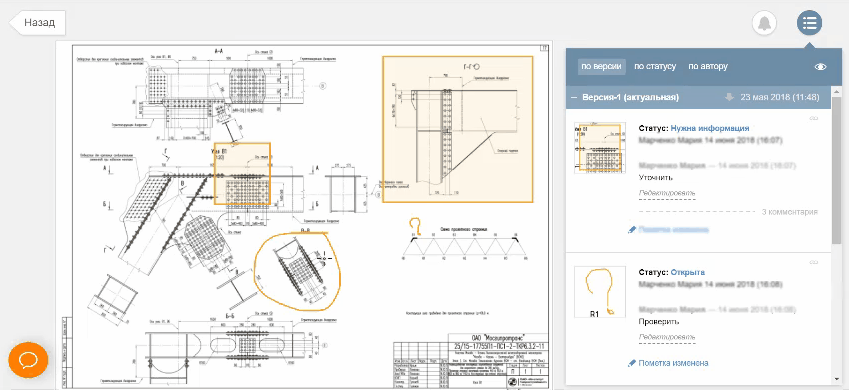Screen dimensions: 849x390
Task: Click the drawing title block stamp
Action: (470, 360)
